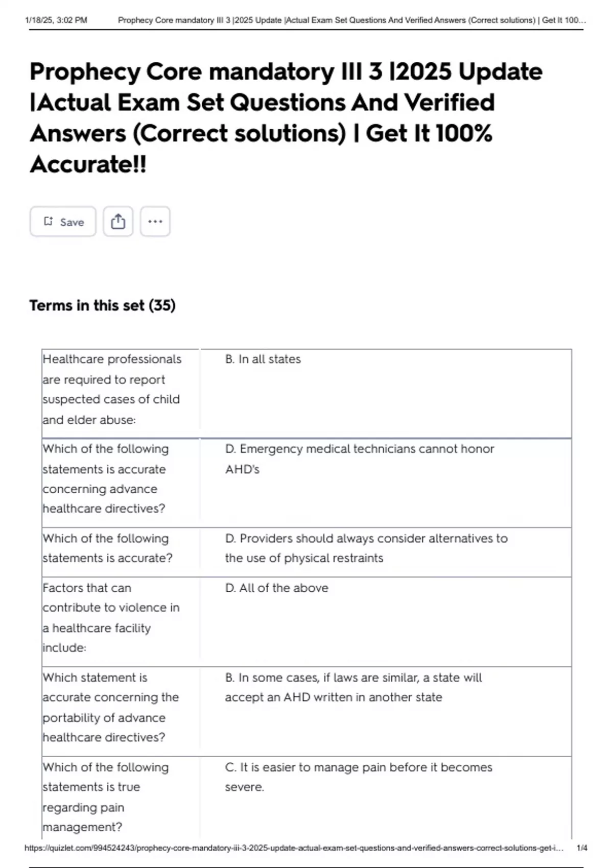This screenshot has width=613, height=868.
Task: Open the three-dots more options menu
Action: coord(155,222)
